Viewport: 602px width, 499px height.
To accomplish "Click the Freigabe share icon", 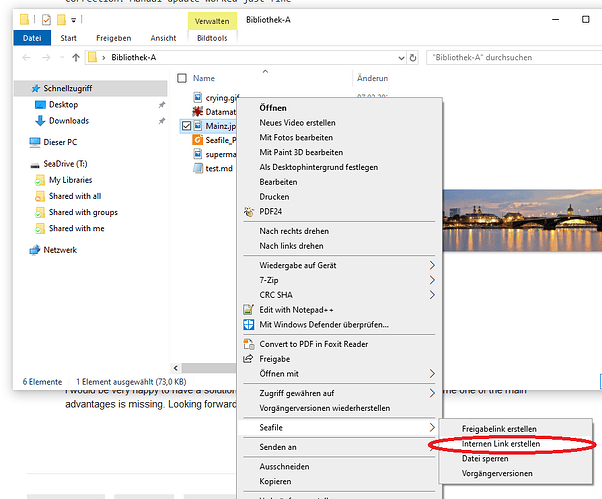I will tap(250, 359).
